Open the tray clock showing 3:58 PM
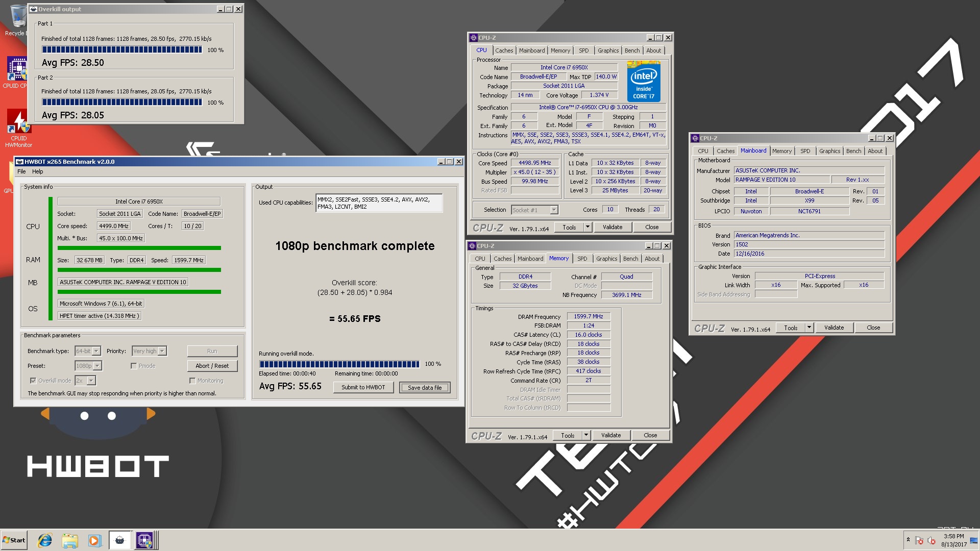The height and width of the screenshot is (551, 980). point(954,540)
